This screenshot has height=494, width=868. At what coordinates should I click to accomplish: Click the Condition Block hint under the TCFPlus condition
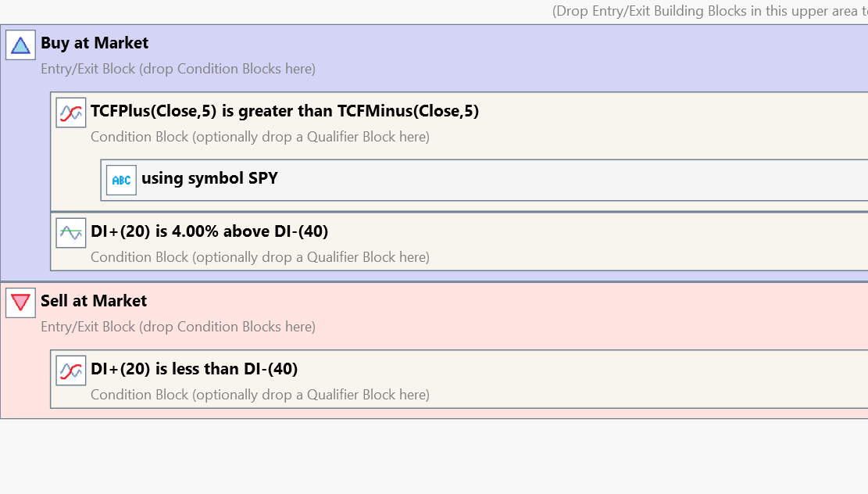[x=259, y=137]
